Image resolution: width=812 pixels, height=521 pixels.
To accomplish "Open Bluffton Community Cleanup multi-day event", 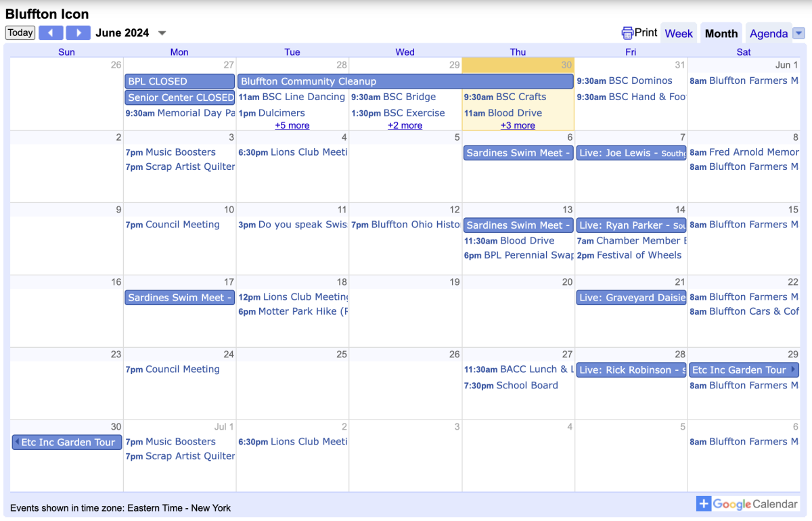I will 405,81.
